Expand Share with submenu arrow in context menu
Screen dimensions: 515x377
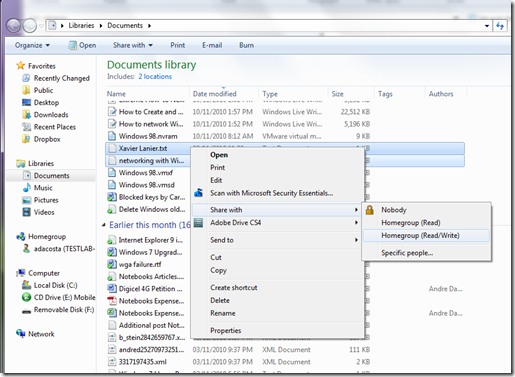pyautogui.click(x=356, y=210)
